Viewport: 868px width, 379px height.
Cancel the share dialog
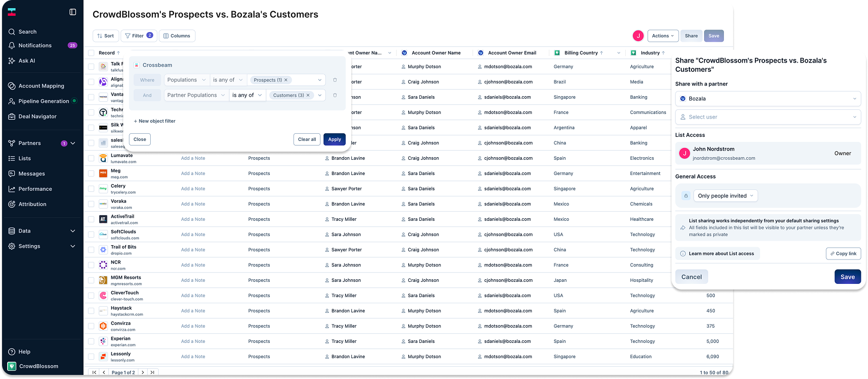[x=691, y=277]
